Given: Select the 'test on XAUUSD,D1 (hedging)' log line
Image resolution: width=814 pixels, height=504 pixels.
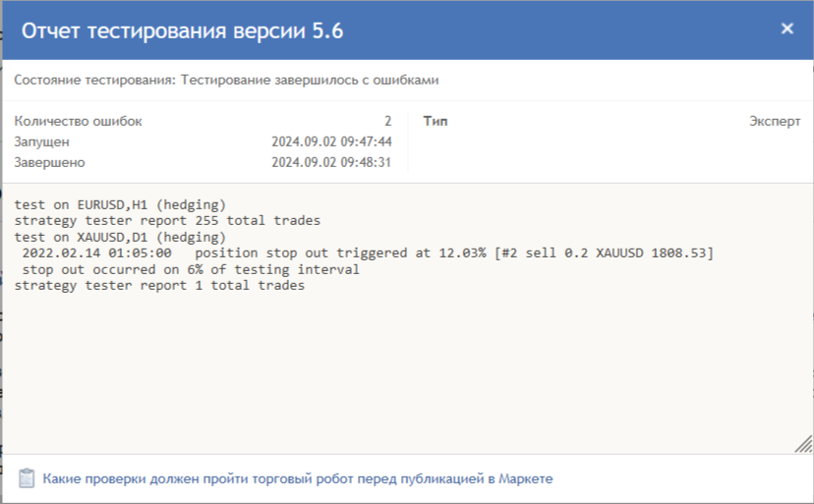Looking at the screenshot, I should 120,237.
